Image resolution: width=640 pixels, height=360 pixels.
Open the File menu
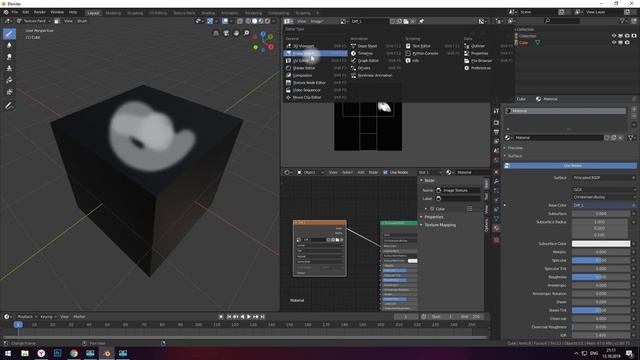[15, 13]
